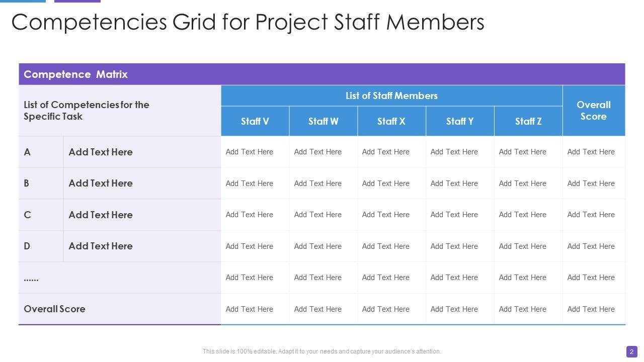The width and height of the screenshot is (644, 362).
Task: Select the '......' placeholder row label
Action: (31, 278)
